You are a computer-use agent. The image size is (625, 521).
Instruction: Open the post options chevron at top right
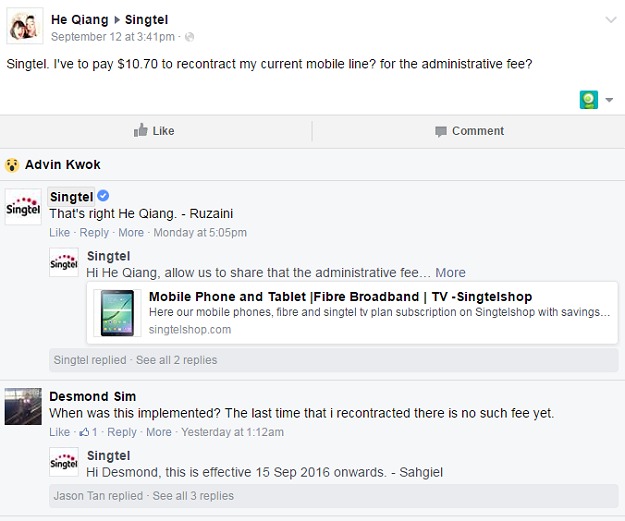pos(610,19)
